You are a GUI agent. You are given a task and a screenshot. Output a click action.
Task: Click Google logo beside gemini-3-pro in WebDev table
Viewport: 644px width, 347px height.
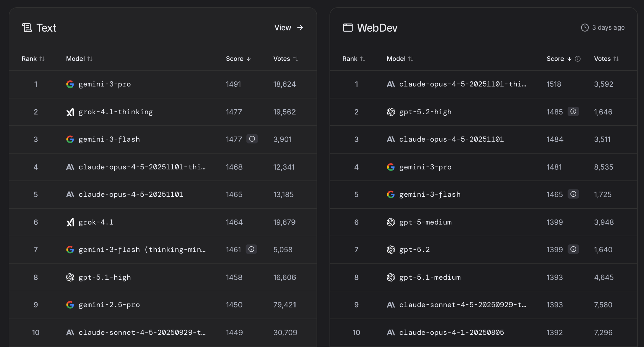391,167
